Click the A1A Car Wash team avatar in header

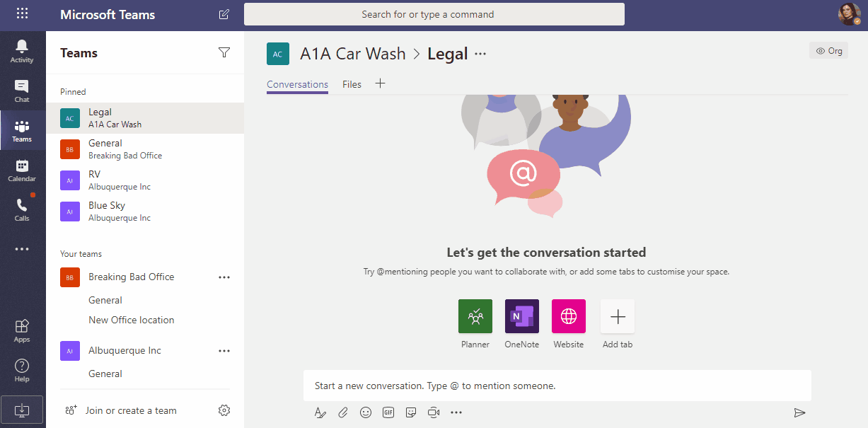coord(278,54)
